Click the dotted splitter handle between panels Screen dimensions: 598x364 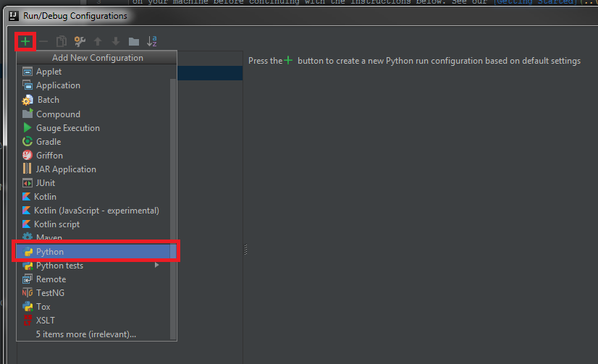click(245, 250)
